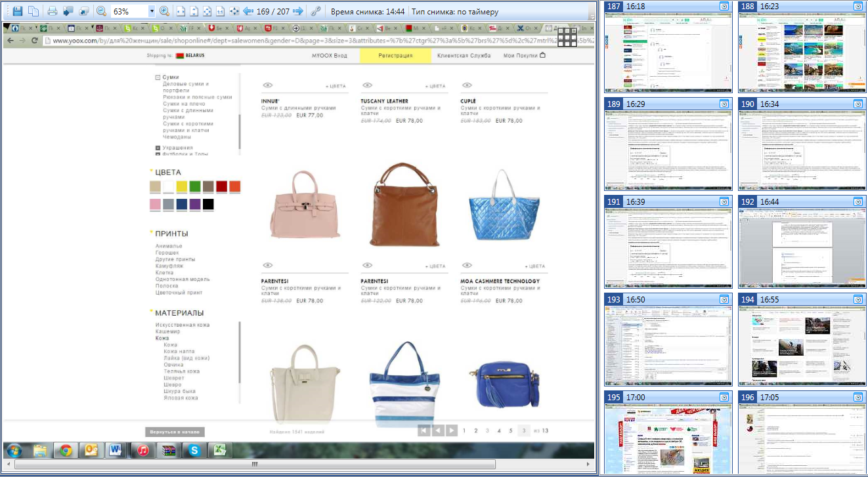Show the screenshot at 1:1 size
Viewport: 868px width, 477px height.
point(220,11)
